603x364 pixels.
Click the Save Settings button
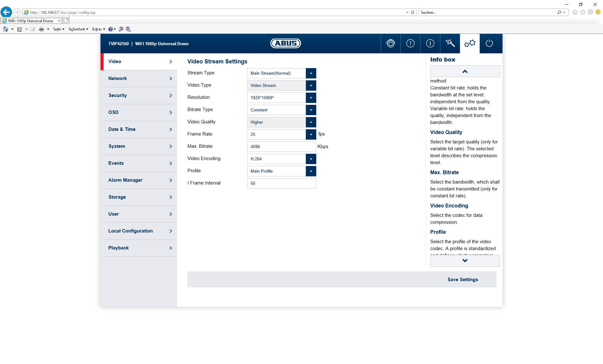[x=463, y=280]
